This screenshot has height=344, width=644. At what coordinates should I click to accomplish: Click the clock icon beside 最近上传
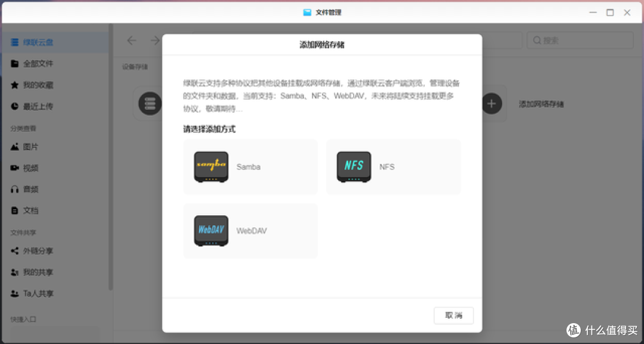[15, 106]
